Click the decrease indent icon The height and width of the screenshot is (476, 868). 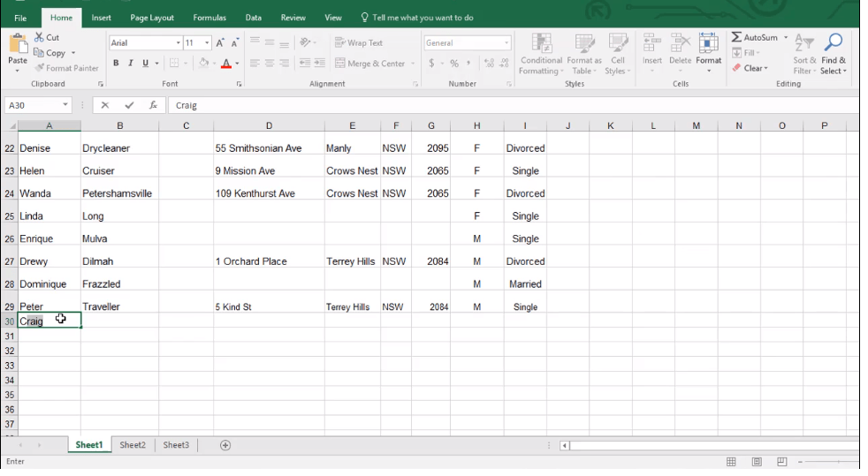(x=304, y=64)
